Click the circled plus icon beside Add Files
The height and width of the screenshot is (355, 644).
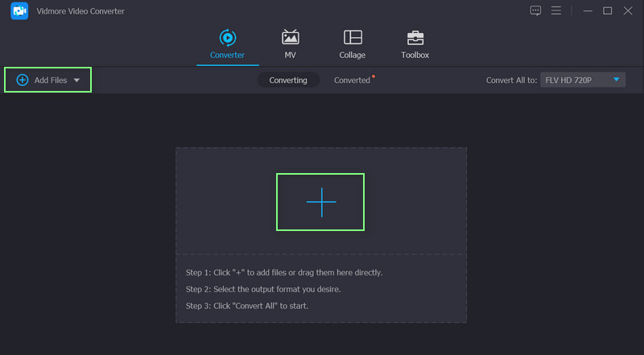tap(22, 80)
